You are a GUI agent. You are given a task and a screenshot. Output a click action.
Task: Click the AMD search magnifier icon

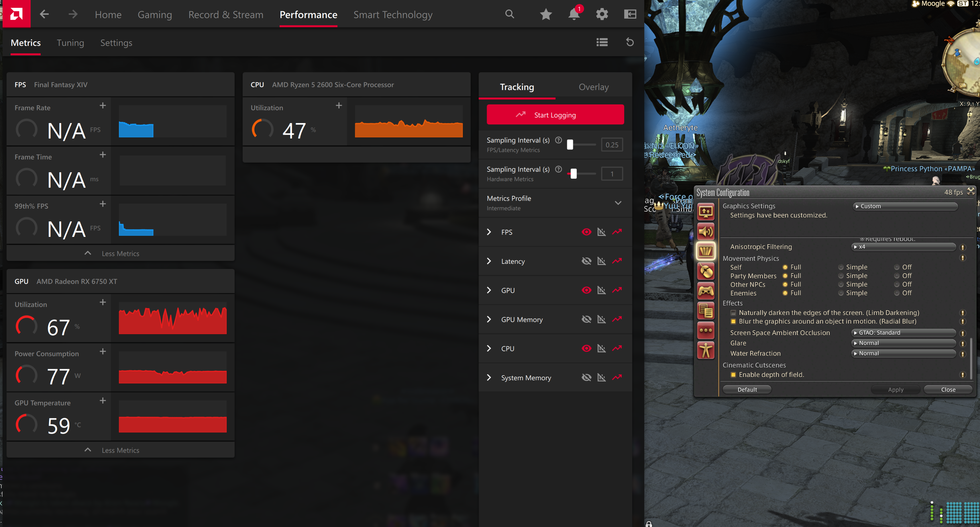pyautogui.click(x=509, y=14)
